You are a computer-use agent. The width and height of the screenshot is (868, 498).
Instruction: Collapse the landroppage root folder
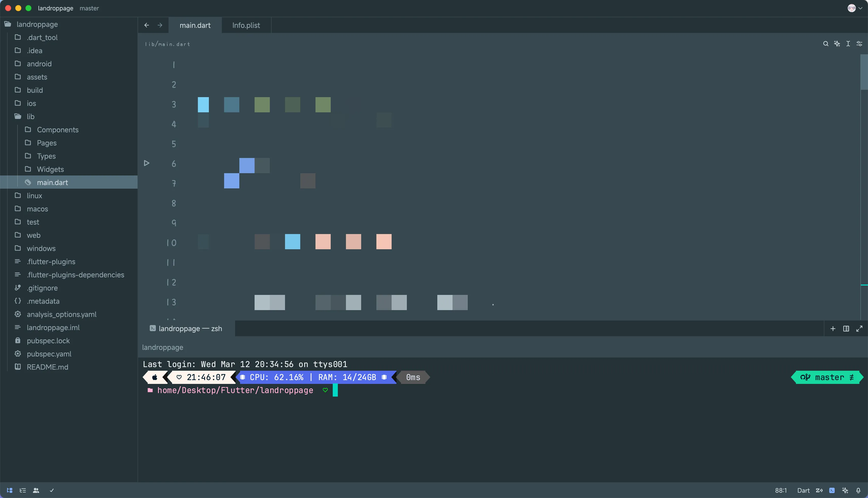69,24
